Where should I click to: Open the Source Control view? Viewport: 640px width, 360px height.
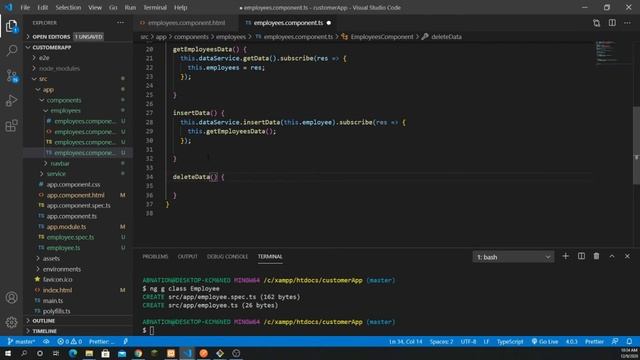click(x=11, y=76)
